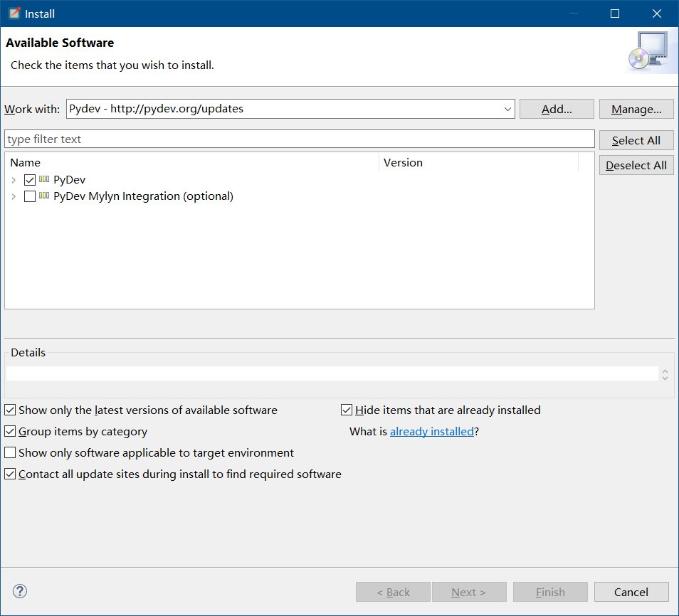Screen dimensions: 679x616
Task: Click the install wizard computer disc image
Action: [648, 51]
